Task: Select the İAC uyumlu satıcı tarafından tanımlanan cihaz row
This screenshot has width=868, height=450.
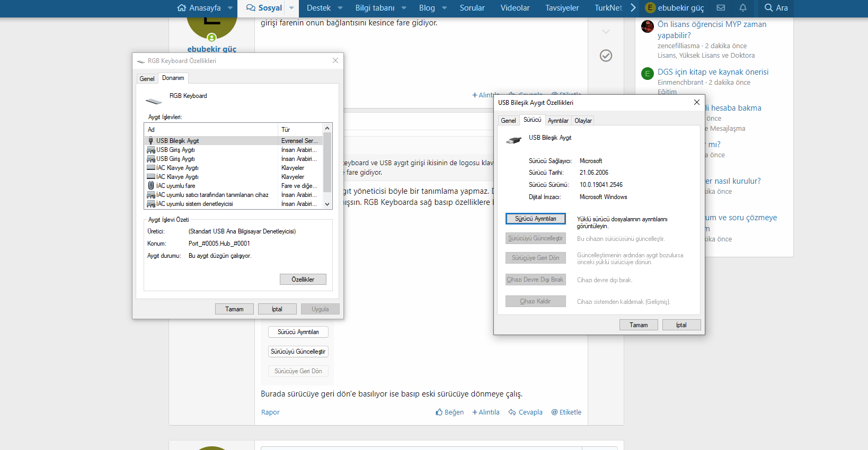Action: point(234,195)
